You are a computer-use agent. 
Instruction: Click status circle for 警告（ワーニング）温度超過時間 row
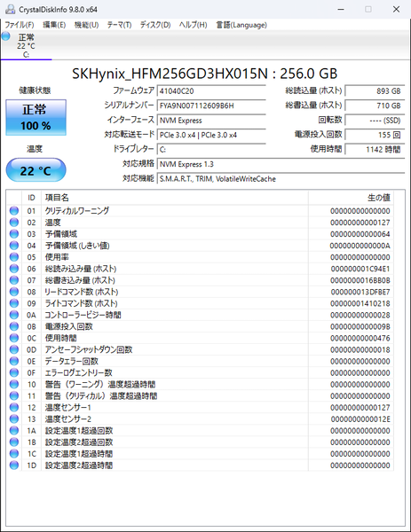pyautogui.click(x=14, y=384)
